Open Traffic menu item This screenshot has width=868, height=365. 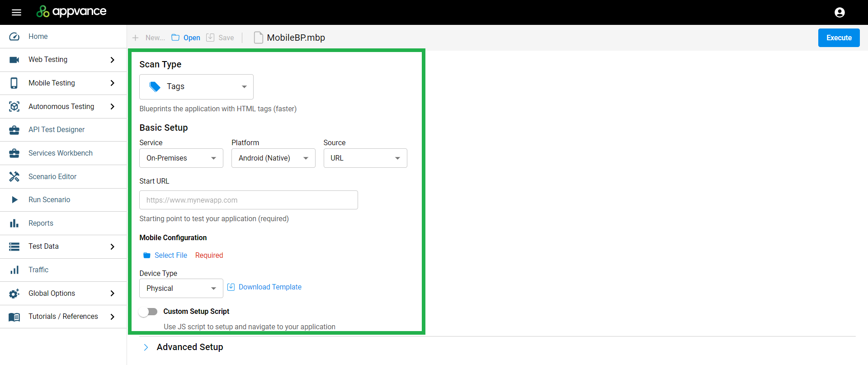pos(63,270)
